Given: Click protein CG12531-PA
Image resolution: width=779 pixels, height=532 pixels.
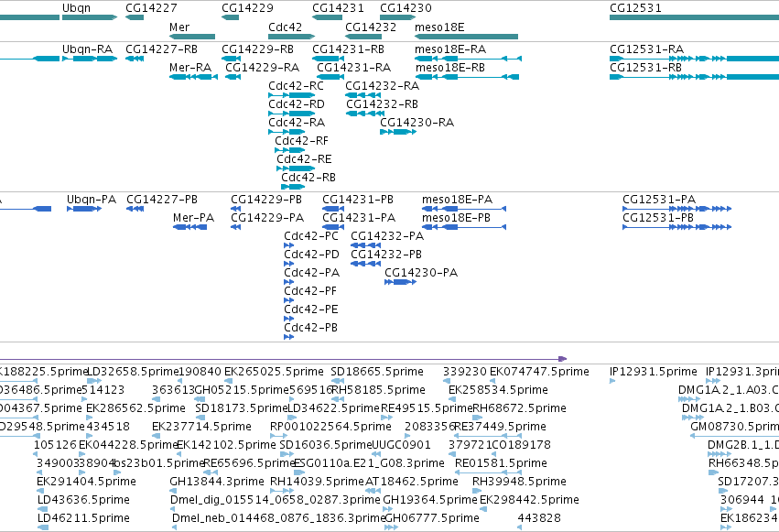Looking at the screenshot, I should pyautogui.click(x=677, y=209).
